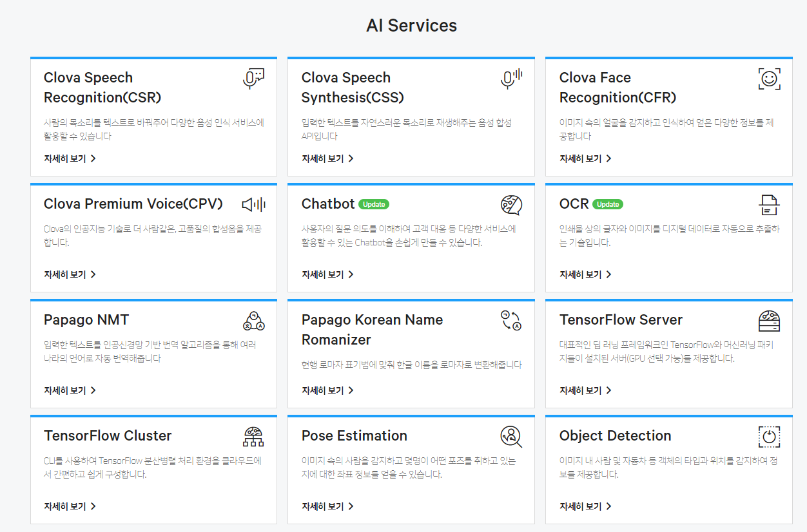Click the Papago NMT title
Screen dimensions: 807x532
point(86,320)
